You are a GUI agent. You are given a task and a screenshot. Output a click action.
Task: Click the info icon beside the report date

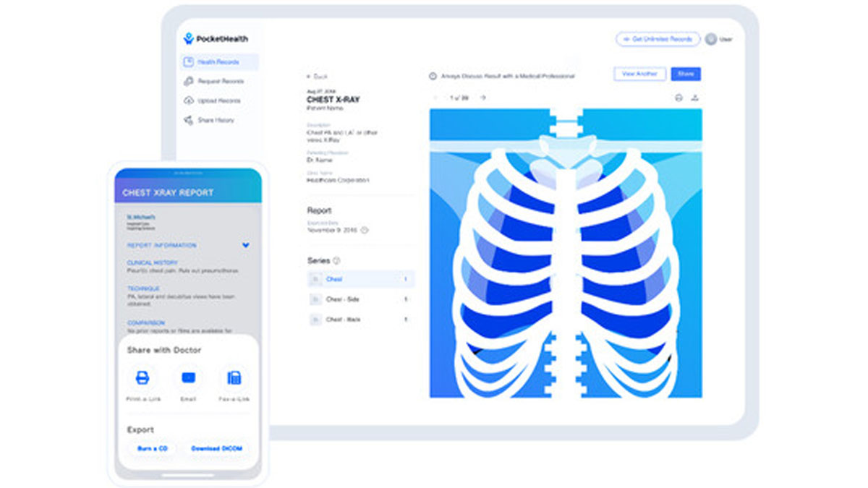[x=365, y=231]
